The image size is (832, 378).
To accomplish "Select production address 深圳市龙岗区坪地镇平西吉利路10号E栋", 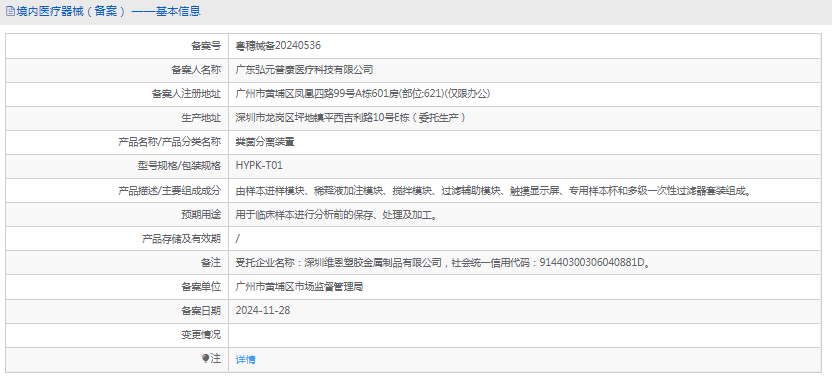I will pos(322,118).
